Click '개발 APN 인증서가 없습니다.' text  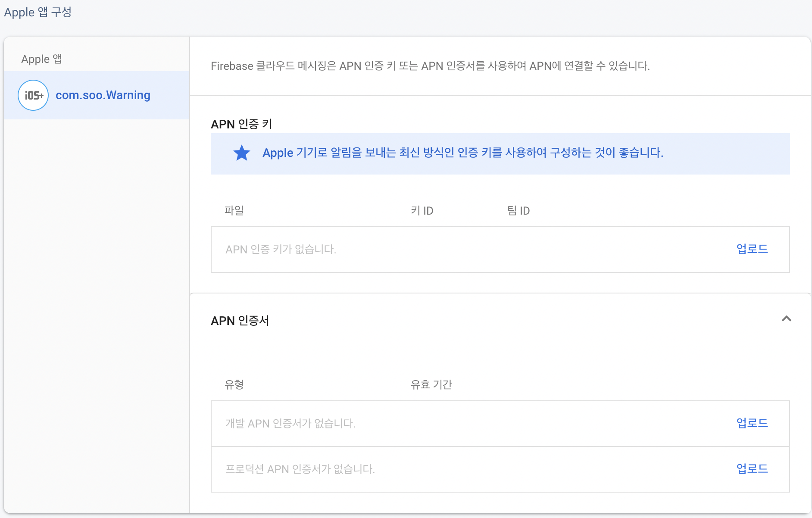tap(290, 424)
